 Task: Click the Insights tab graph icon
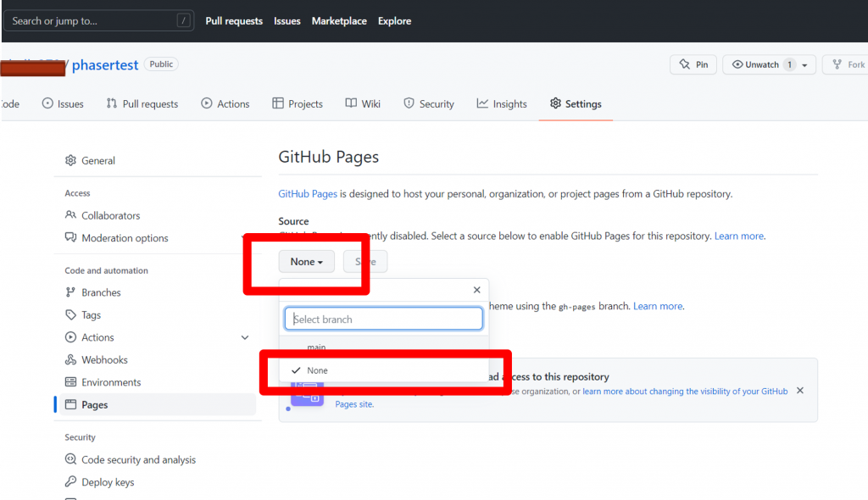click(x=482, y=103)
